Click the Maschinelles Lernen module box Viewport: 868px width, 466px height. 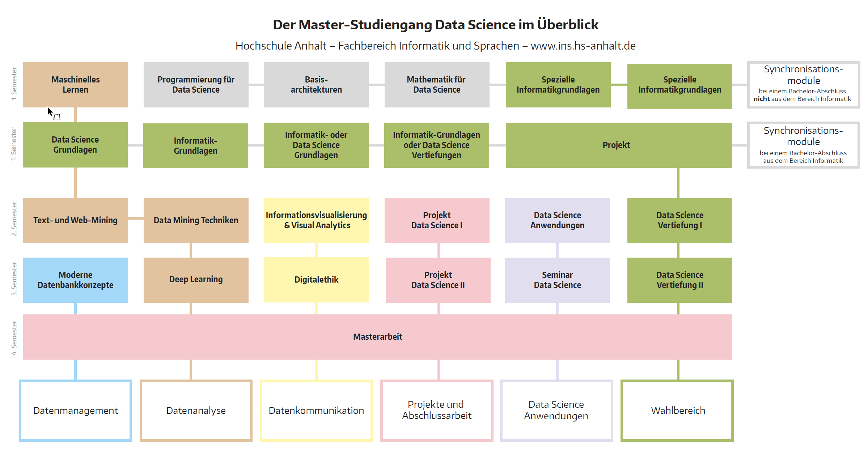pos(76,85)
